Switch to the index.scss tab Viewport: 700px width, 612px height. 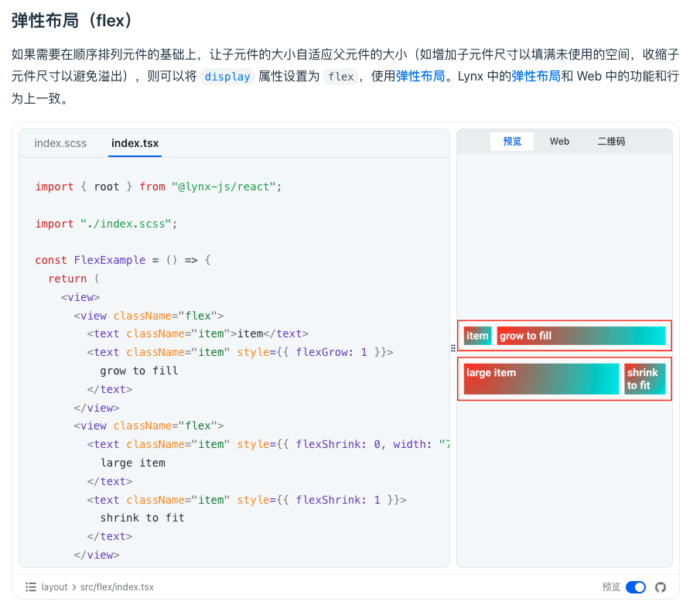click(x=60, y=143)
